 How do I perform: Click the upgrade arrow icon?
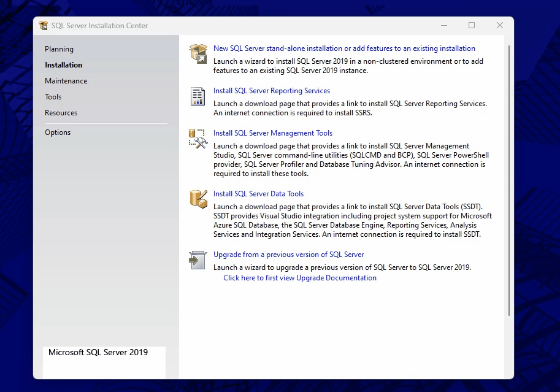[198, 260]
